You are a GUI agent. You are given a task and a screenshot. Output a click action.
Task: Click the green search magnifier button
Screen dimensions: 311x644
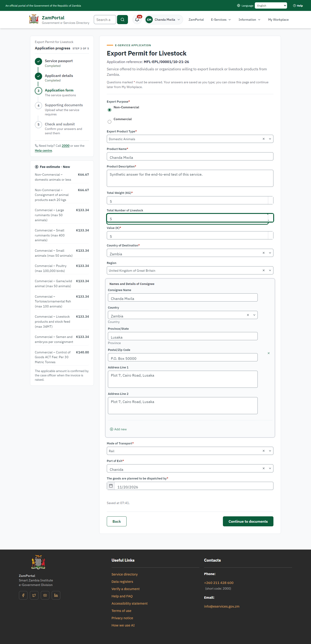coord(122,20)
